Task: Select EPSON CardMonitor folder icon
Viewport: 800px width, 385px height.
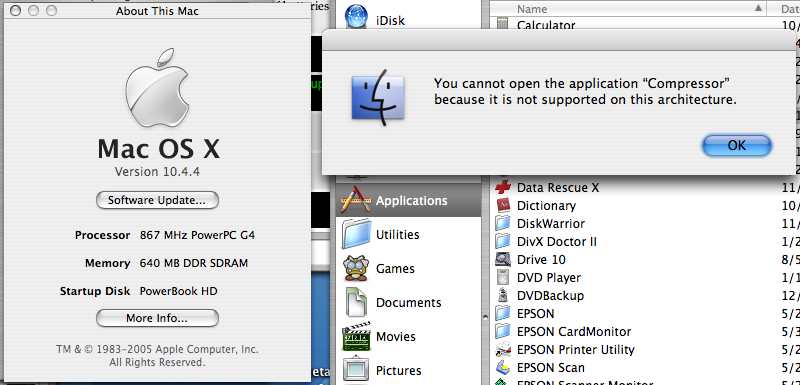Action: 503,331
